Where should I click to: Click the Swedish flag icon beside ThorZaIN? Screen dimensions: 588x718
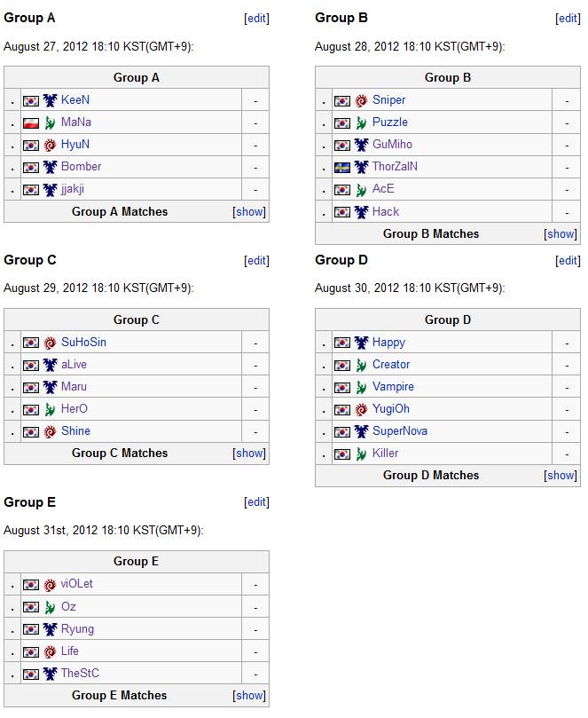click(x=342, y=167)
